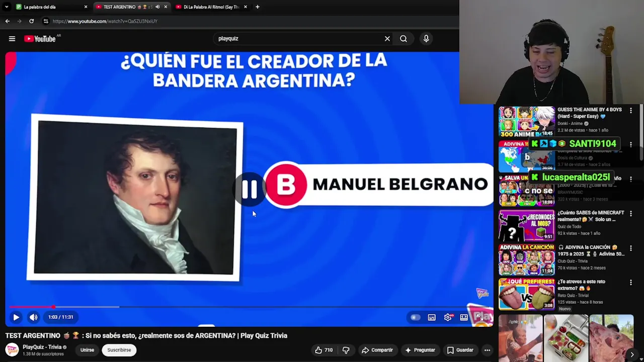The height and width of the screenshot is (362, 644).
Task: Open site information icon beside the URL
Action: (46, 21)
